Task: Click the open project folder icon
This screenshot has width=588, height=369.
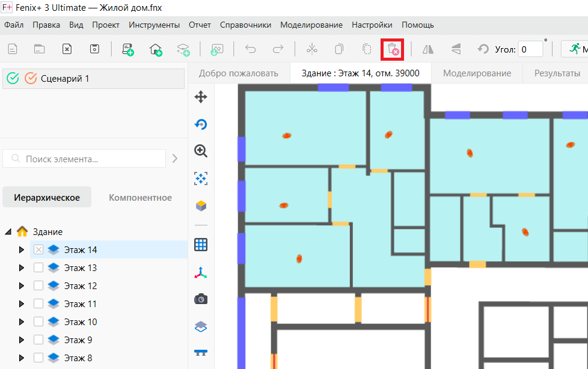Action: coord(39,49)
